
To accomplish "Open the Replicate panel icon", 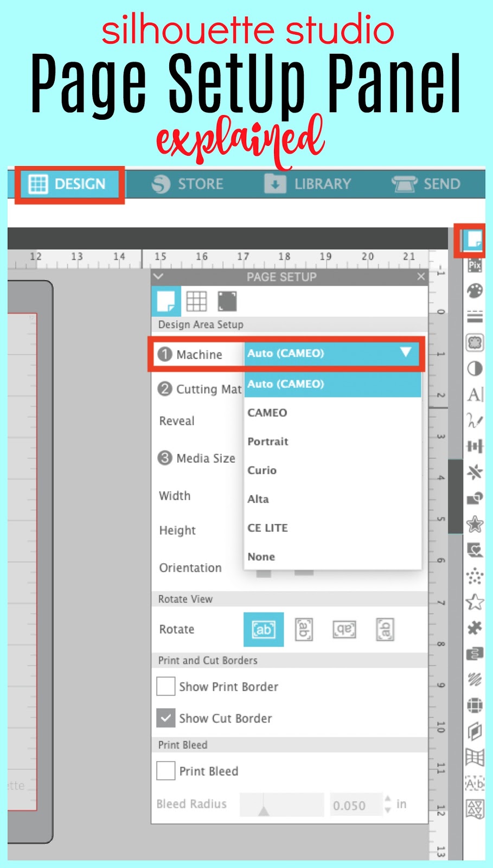I will (x=475, y=472).
